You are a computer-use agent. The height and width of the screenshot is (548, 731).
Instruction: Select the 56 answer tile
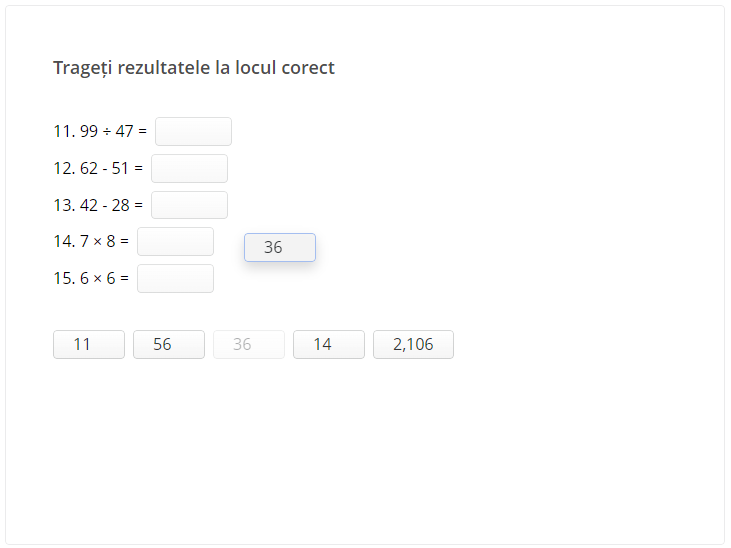[169, 344]
